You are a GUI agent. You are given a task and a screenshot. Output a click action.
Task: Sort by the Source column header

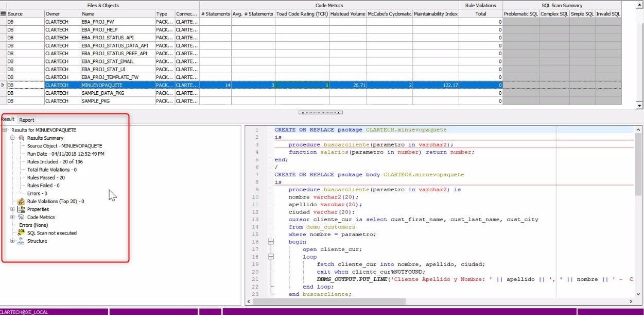click(x=25, y=14)
